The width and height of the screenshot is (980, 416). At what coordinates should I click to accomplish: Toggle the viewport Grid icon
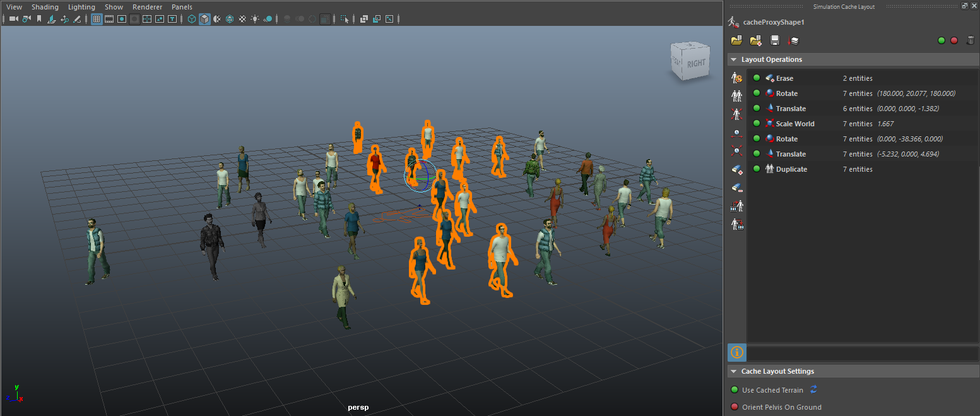pos(97,19)
